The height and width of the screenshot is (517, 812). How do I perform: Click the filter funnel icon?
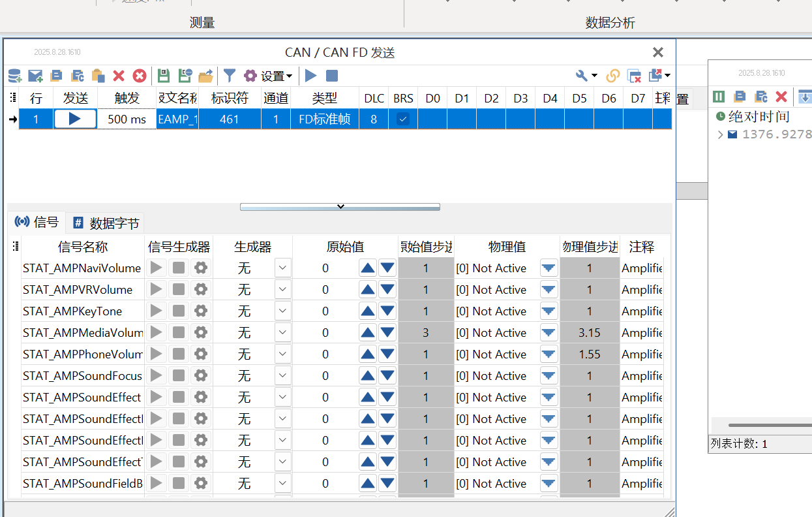pyautogui.click(x=230, y=76)
